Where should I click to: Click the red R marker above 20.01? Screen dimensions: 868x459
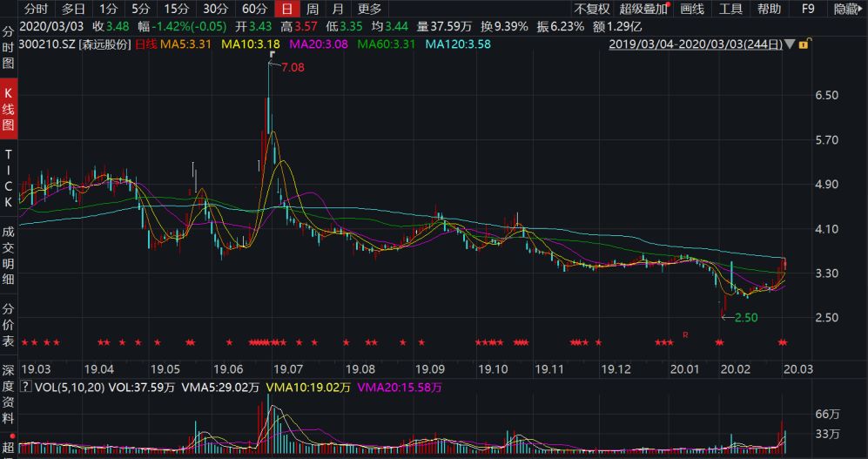(x=685, y=334)
